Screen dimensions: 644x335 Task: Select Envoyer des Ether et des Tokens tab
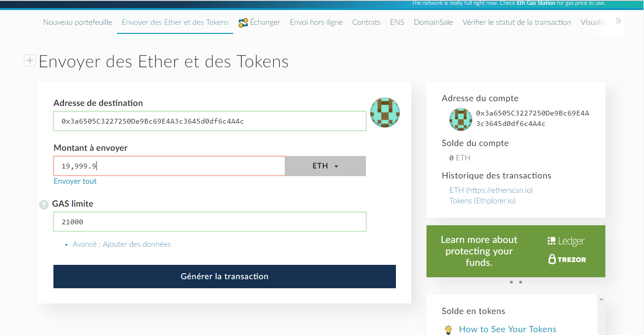click(x=175, y=22)
